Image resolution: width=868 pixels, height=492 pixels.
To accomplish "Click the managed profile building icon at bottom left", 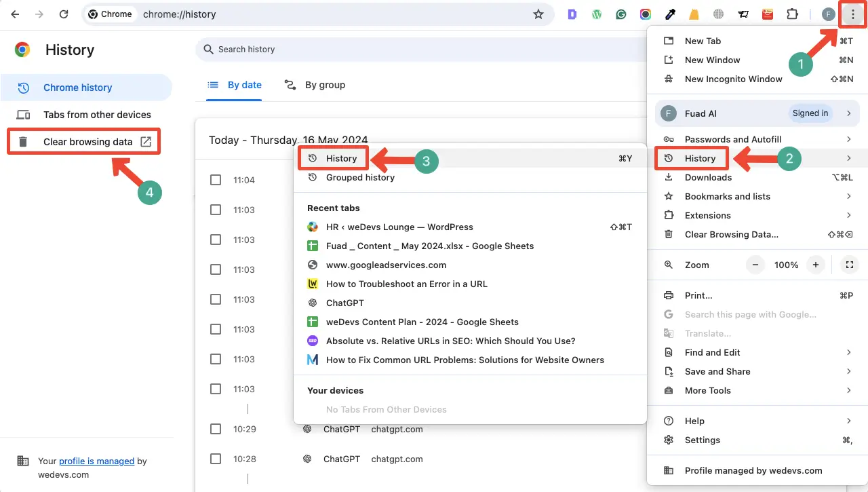I will tap(23, 461).
